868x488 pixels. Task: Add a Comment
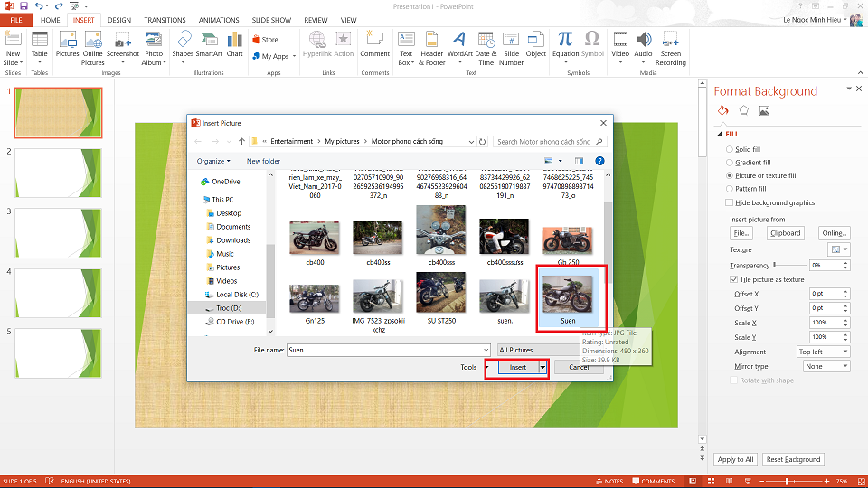[374, 44]
